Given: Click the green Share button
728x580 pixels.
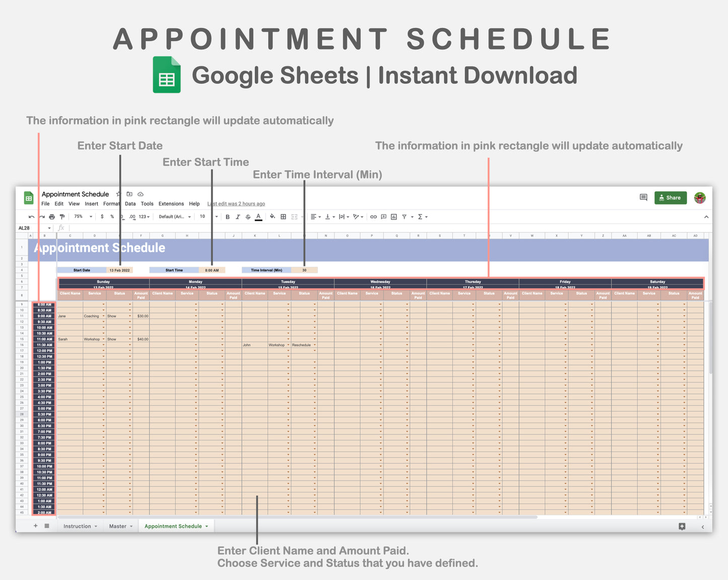Looking at the screenshot, I should click(x=670, y=197).
